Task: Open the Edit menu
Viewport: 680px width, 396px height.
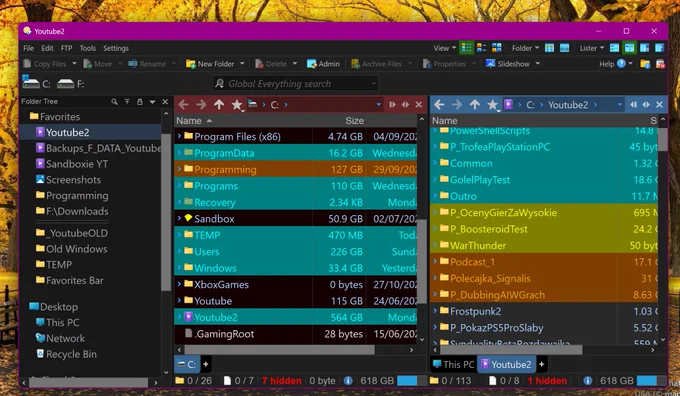Action: [x=47, y=48]
